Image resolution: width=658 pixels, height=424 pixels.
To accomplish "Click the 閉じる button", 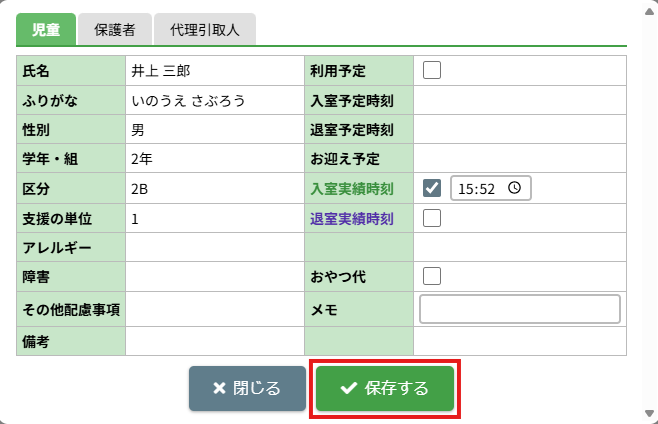I will 247,388.
